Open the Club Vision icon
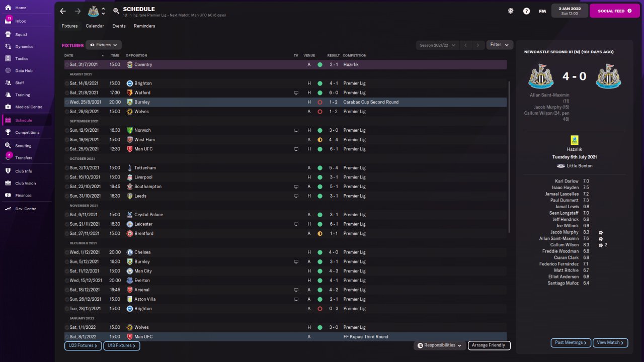Screen dimensions: 644x362 (8, 183)
